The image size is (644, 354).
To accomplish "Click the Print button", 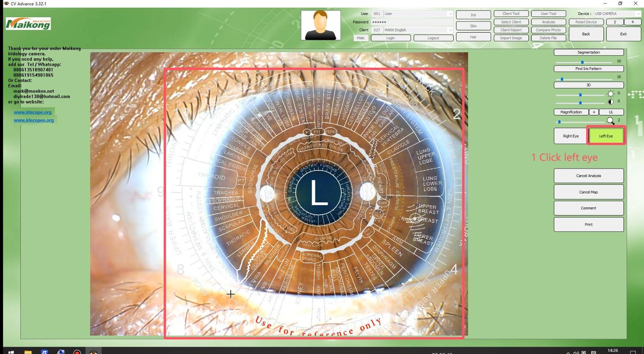I will tap(588, 224).
